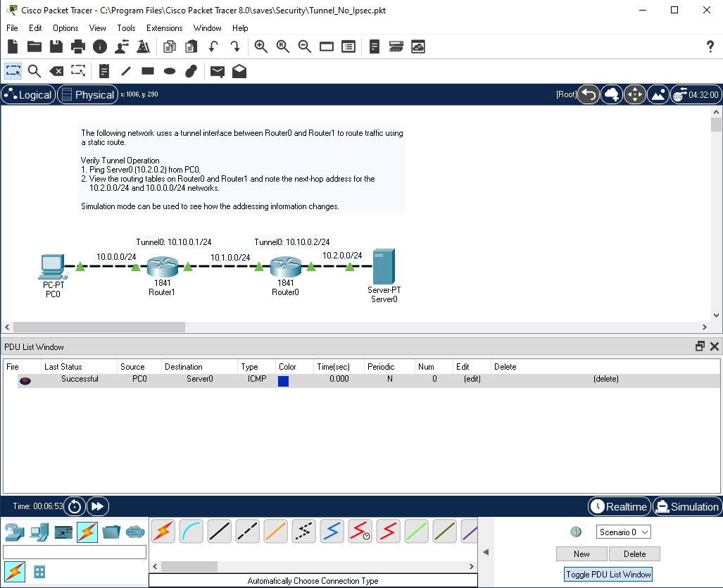Click (delete) for the PC0 PDU row

pos(606,379)
